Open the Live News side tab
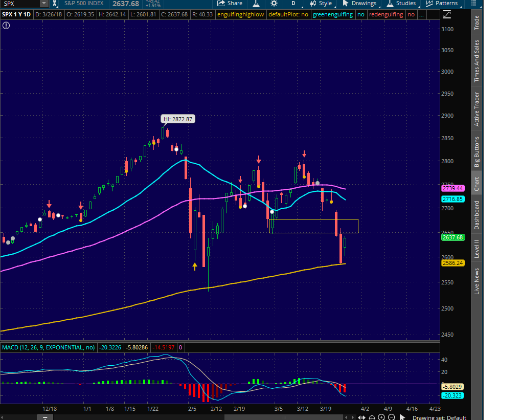The image size is (521, 420). (477, 281)
